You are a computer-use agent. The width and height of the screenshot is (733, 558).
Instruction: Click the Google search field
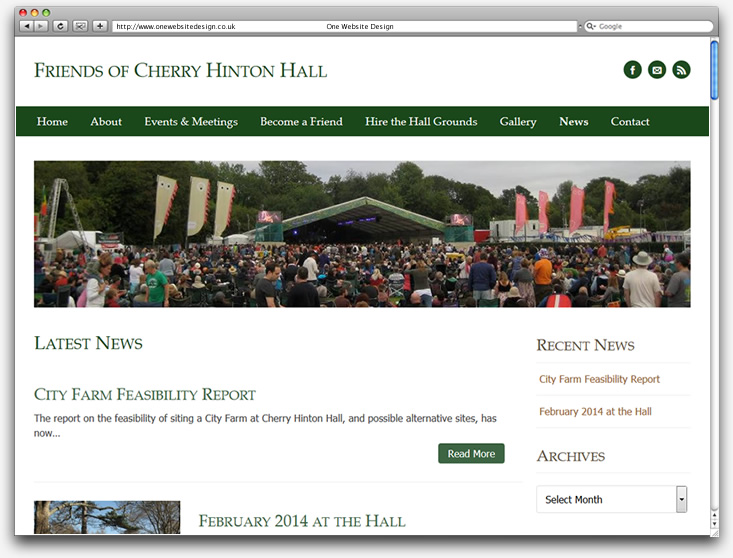647,26
